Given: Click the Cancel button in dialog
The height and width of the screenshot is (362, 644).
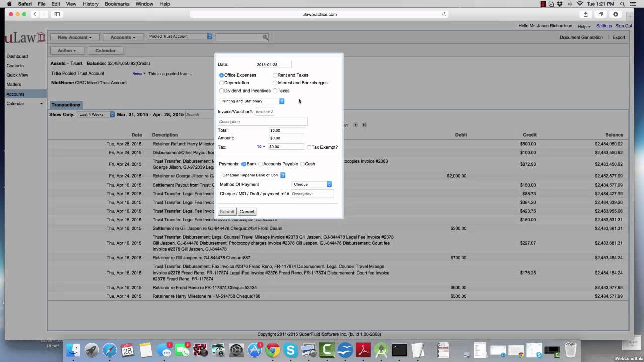Looking at the screenshot, I should (x=247, y=212).
